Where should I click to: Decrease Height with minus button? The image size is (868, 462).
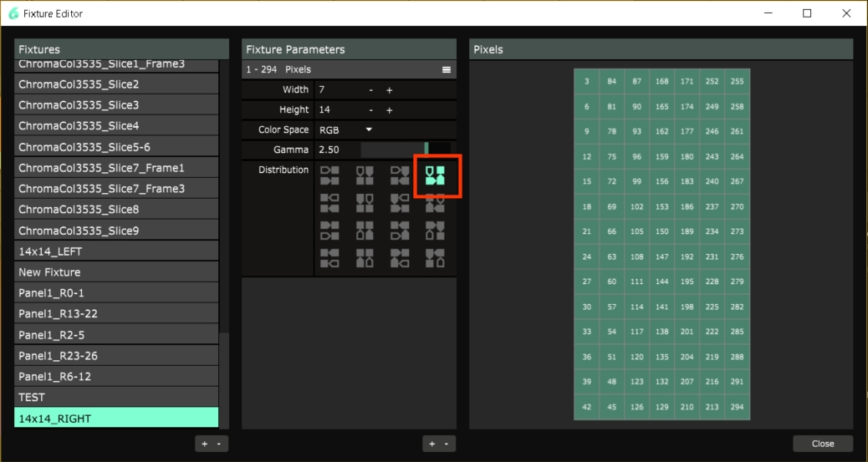point(371,110)
